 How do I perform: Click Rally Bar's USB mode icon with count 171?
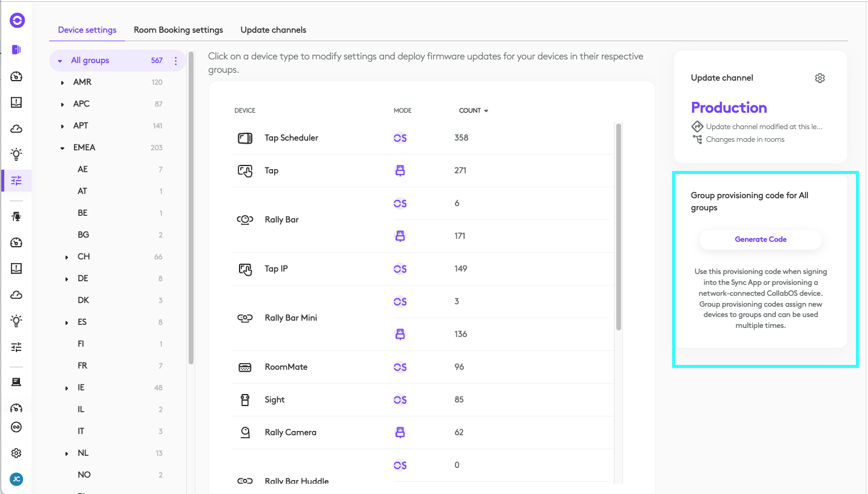400,236
